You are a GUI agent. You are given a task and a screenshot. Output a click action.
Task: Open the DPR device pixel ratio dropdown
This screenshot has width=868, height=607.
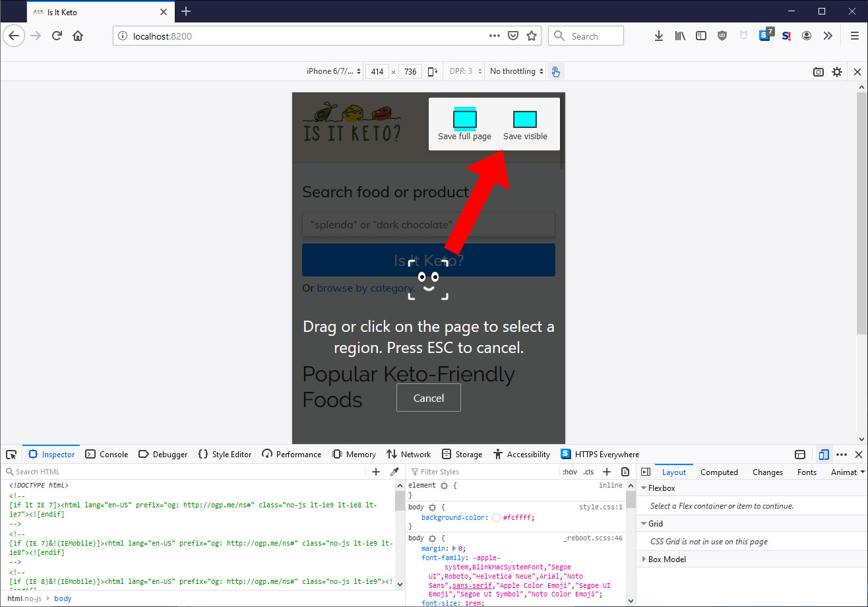point(466,71)
